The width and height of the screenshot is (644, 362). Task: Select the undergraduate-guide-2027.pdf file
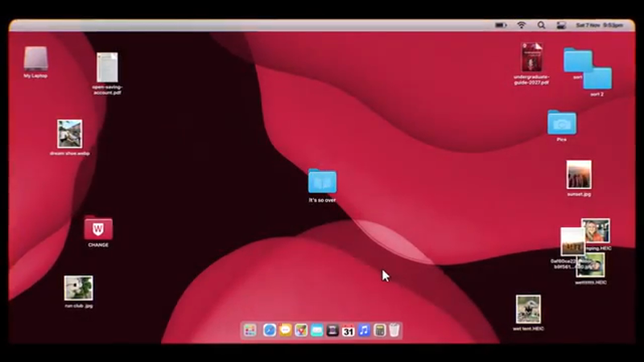click(532, 57)
